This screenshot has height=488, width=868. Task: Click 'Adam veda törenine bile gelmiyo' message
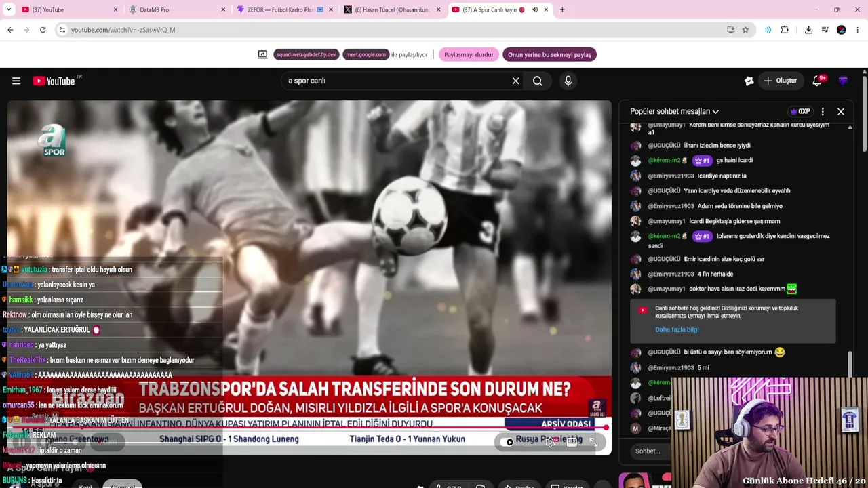click(740, 206)
